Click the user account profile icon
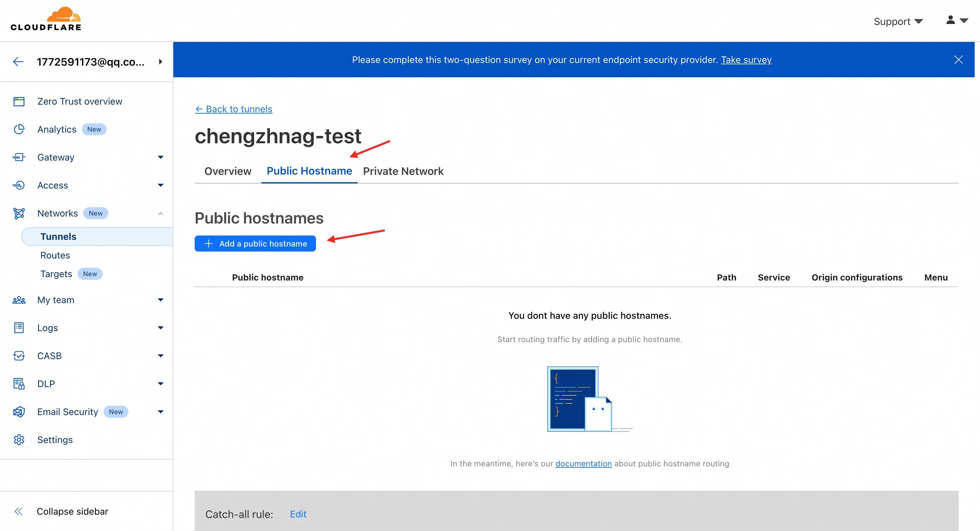This screenshot has width=980, height=531. [950, 20]
